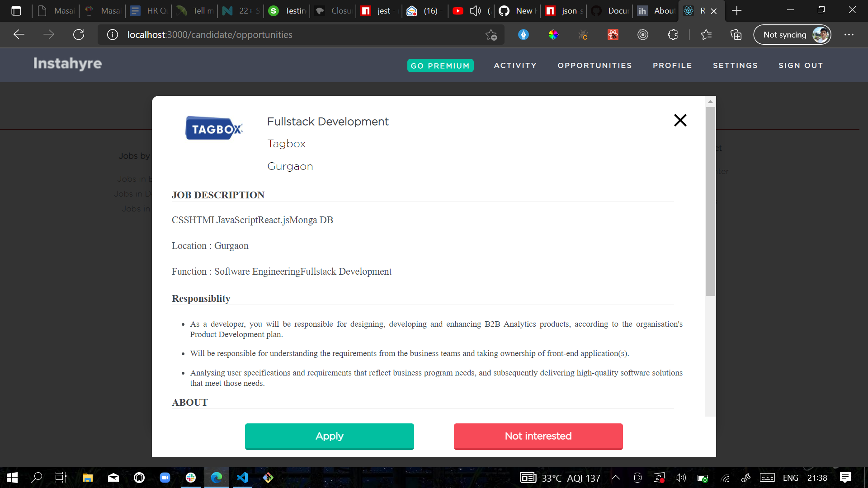
Task: Open the ENG language input selector
Action: pyautogui.click(x=791, y=478)
